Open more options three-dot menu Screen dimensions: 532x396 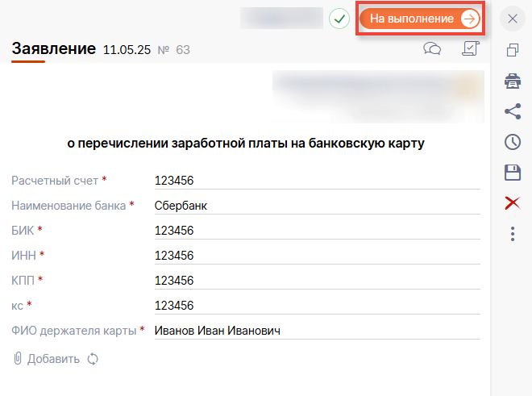tap(512, 234)
